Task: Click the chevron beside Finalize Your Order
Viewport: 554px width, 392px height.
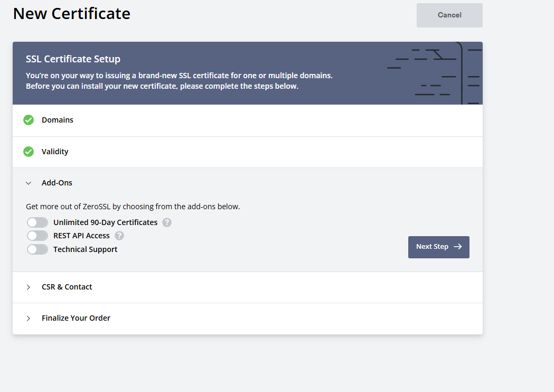Action: (29, 318)
